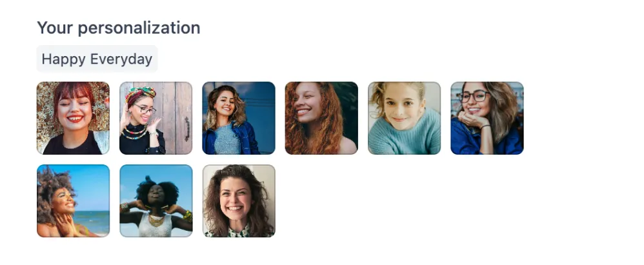Select photo with black glasses and blue jacket
Image resolution: width=644 pixels, height=265 pixels.
point(487,118)
